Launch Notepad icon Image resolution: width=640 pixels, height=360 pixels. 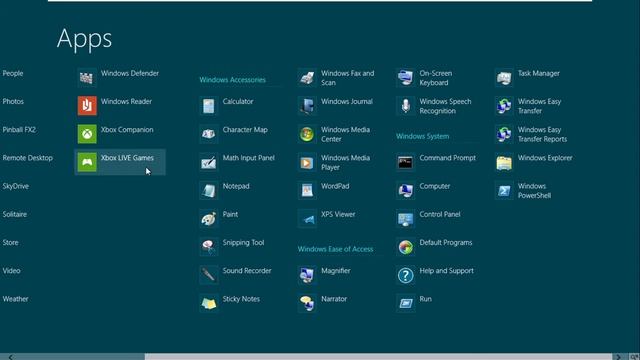[209, 190]
